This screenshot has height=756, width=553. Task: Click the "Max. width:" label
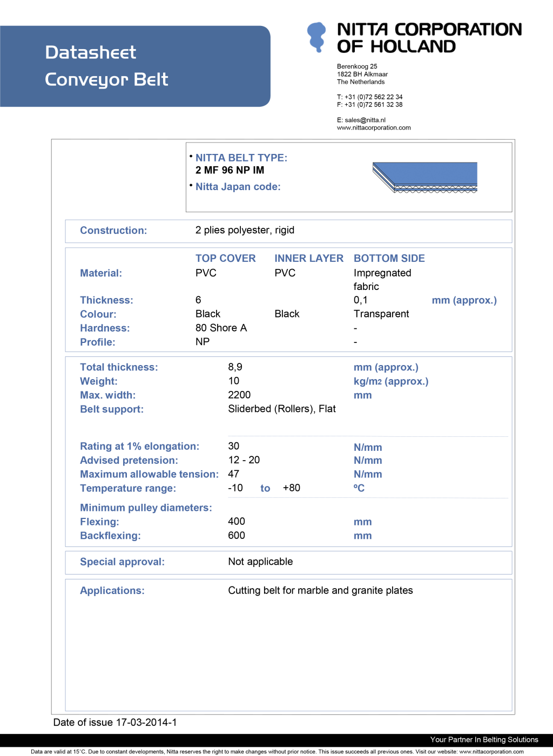point(108,395)
